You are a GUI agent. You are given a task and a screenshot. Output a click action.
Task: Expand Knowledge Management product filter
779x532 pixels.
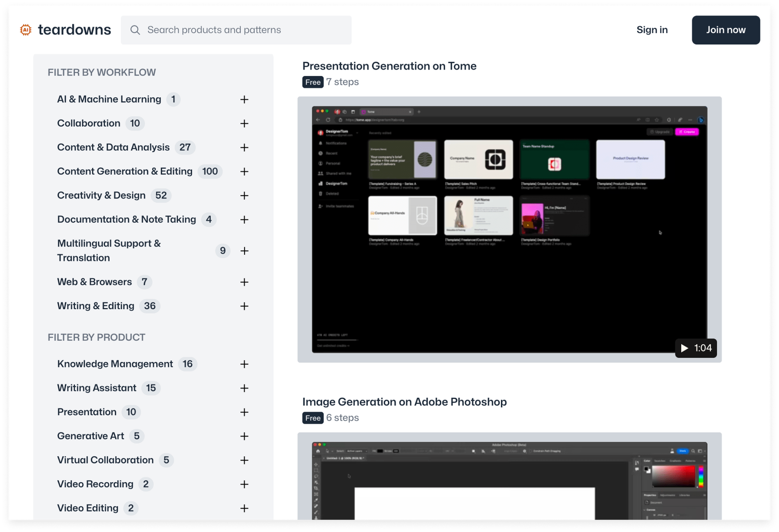(x=244, y=364)
